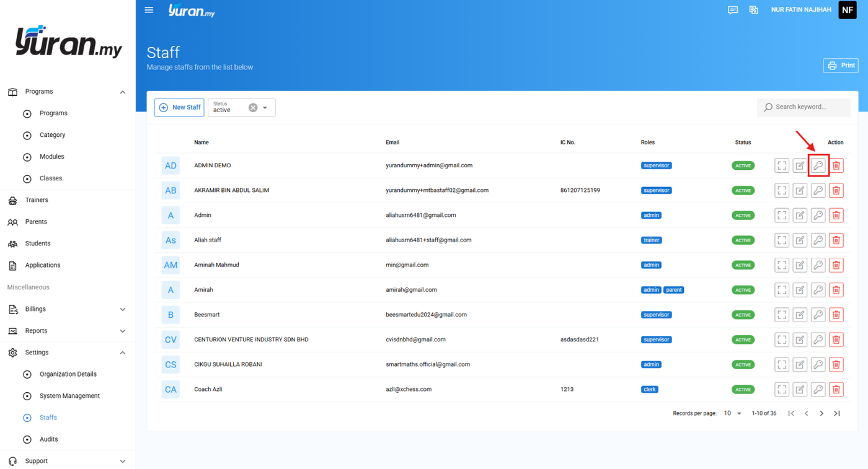Image resolution: width=868 pixels, height=469 pixels.
Task: Click the translate language icon
Action: pos(754,10)
